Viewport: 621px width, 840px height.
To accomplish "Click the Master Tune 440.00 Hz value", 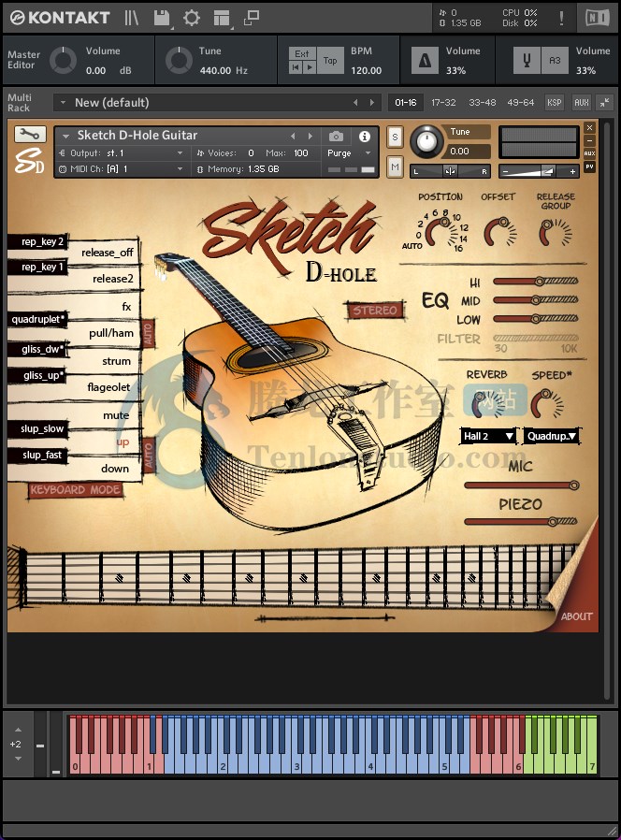I will (224, 71).
